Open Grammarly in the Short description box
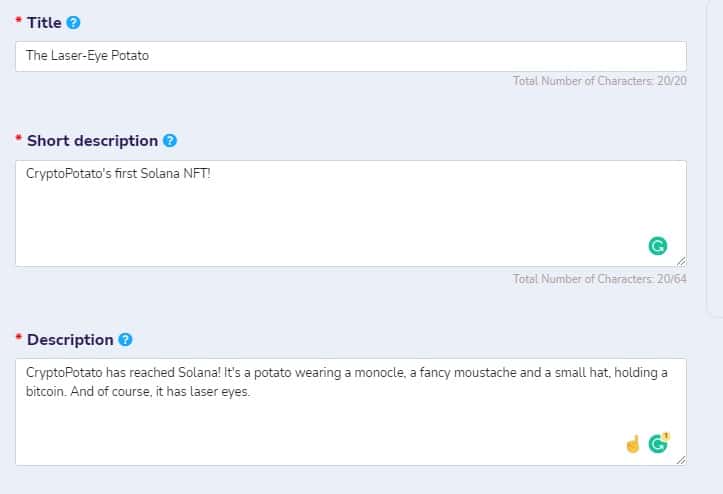Viewport: 723px width, 494px height. click(x=658, y=246)
